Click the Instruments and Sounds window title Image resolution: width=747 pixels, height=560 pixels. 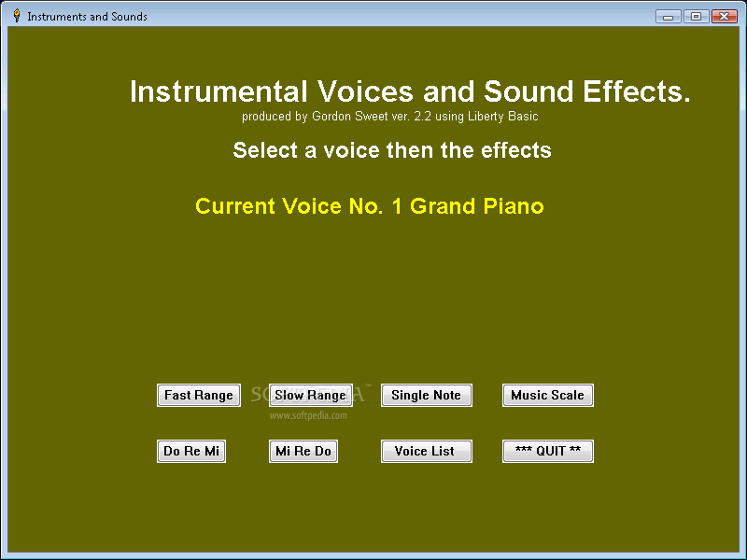pos(87,17)
